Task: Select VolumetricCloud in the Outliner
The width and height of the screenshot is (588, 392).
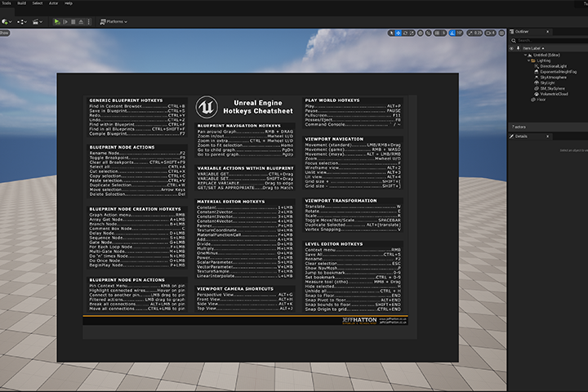Action: point(554,94)
